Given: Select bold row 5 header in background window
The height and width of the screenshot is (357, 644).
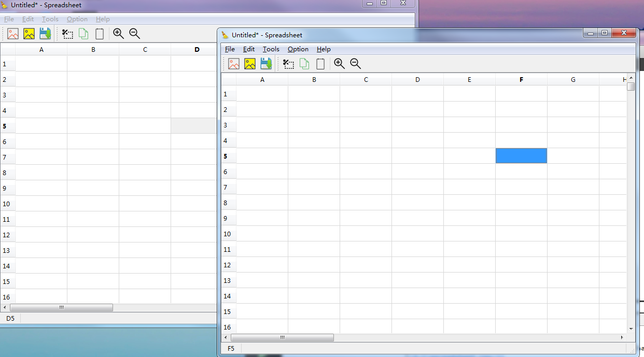Looking at the screenshot, I should point(8,126).
